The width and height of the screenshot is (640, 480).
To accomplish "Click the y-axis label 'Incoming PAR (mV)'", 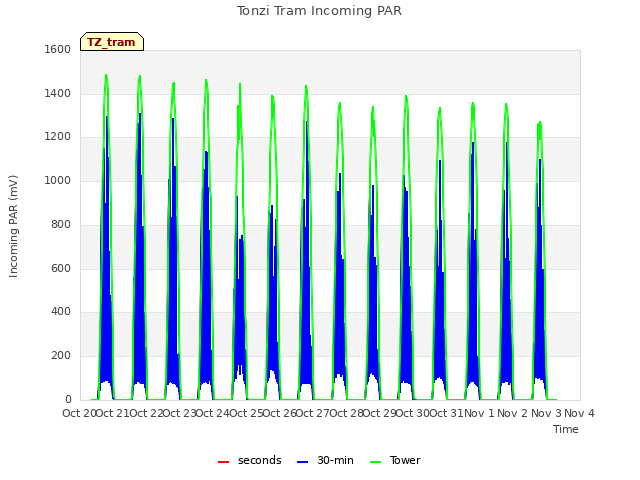I will click(x=13, y=227).
